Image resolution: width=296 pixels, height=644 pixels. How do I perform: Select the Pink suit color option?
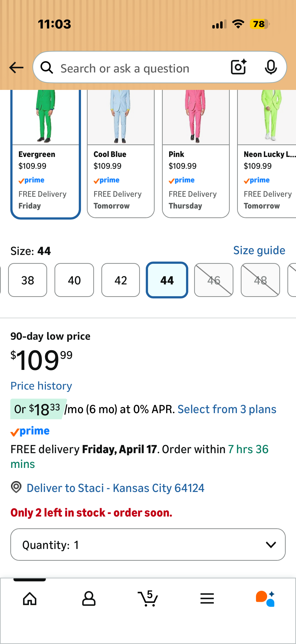(196, 154)
